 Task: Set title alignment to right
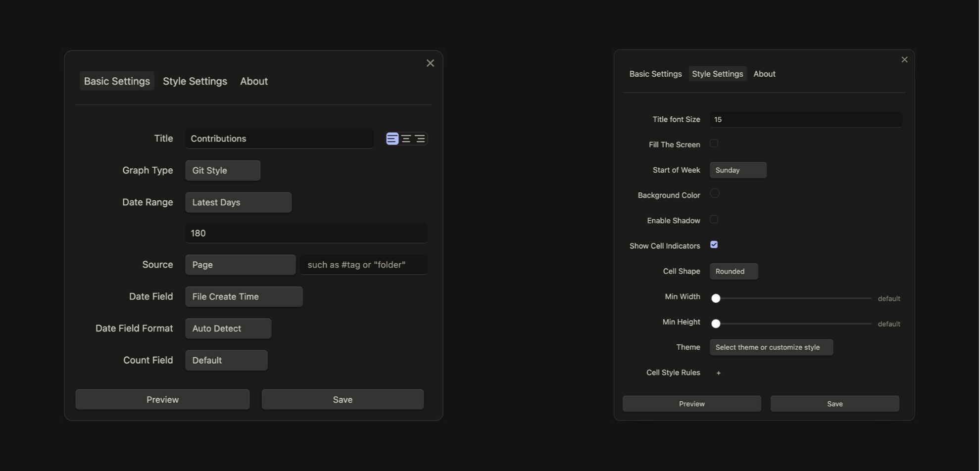(x=420, y=139)
